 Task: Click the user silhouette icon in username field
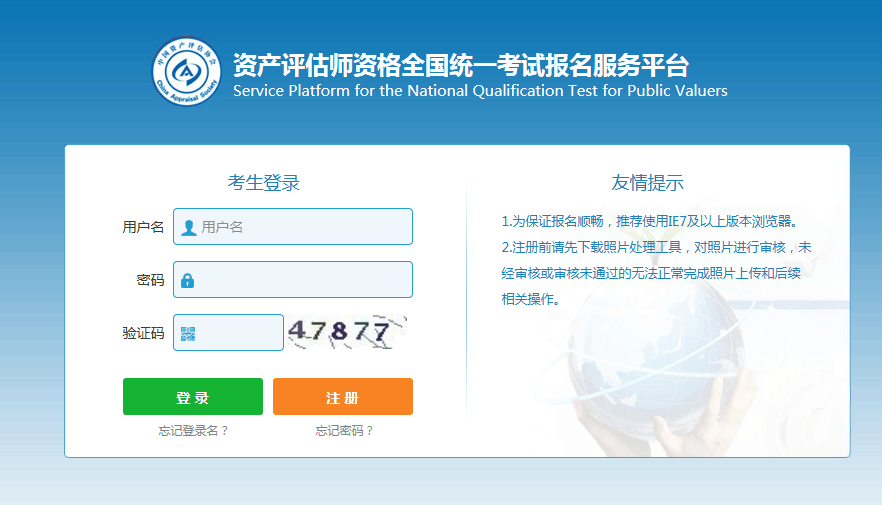(x=188, y=227)
